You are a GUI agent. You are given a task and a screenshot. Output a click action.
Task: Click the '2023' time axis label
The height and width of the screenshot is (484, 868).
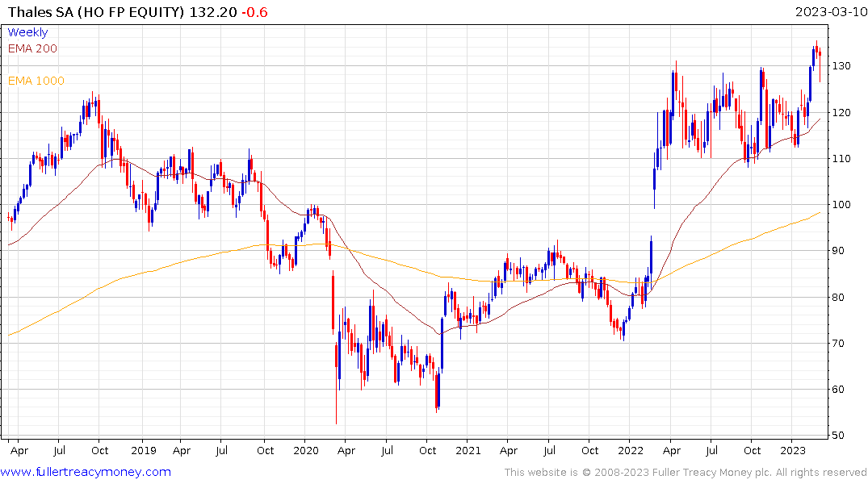793,451
